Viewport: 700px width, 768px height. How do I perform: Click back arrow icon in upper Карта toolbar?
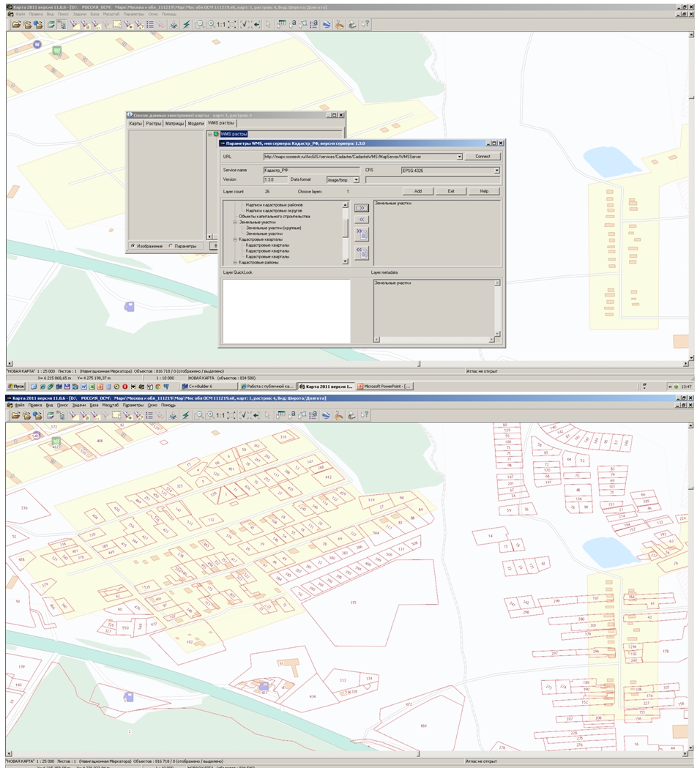256,24
